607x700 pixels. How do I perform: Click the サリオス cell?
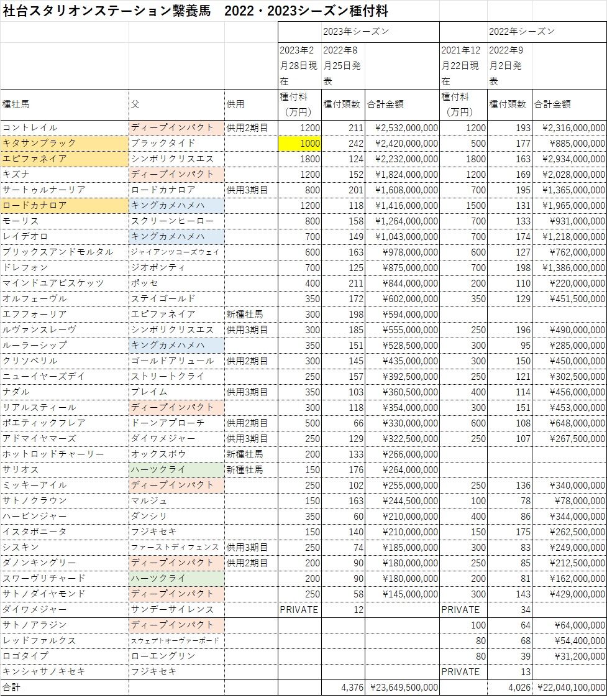65,469
